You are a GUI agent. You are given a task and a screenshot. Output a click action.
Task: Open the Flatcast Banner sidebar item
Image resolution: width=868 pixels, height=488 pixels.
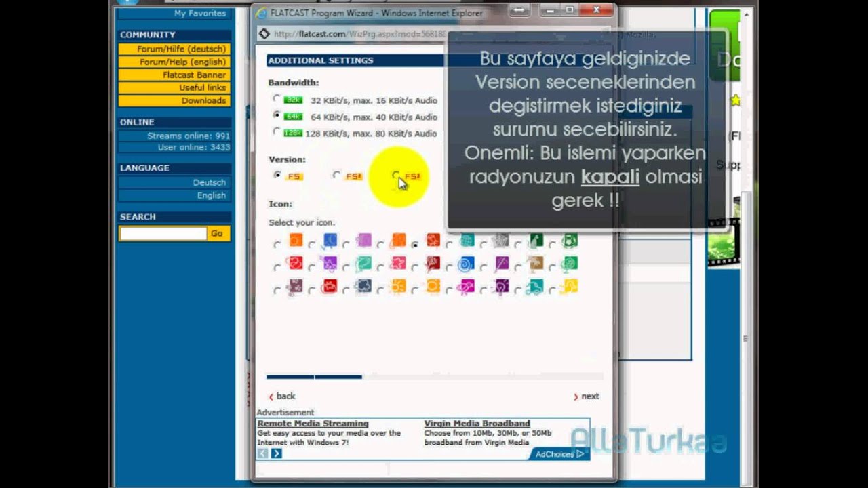click(x=174, y=75)
